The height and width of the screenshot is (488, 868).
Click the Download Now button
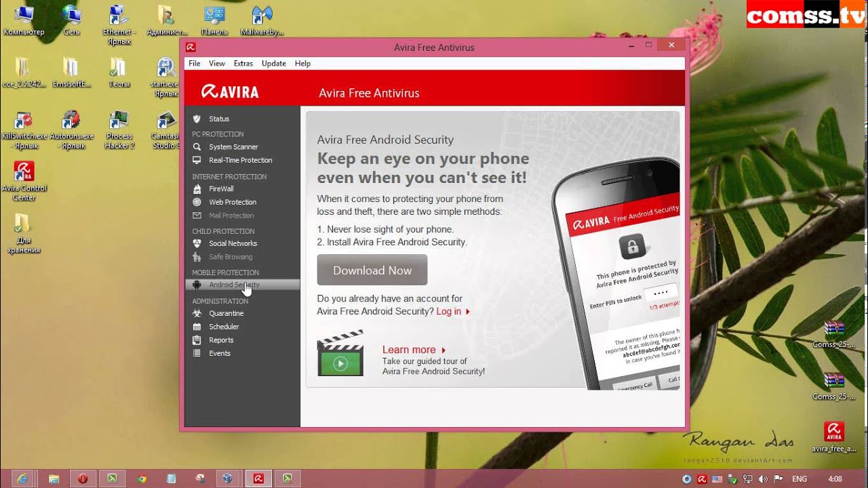(372, 270)
